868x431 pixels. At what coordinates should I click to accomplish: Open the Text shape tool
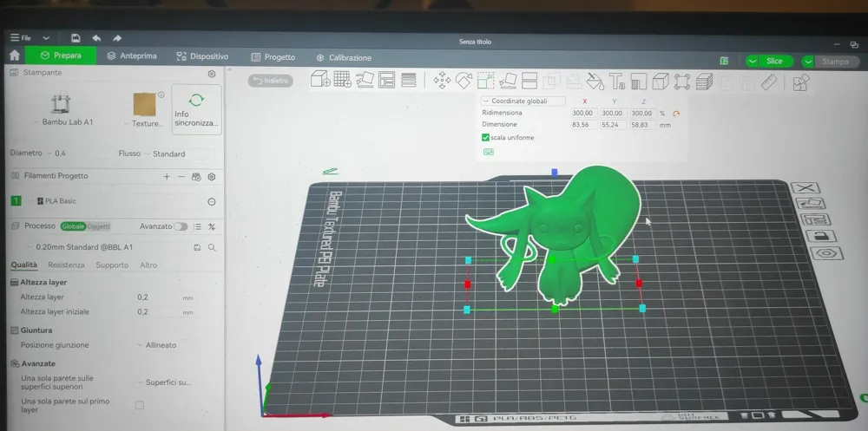pos(617,82)
